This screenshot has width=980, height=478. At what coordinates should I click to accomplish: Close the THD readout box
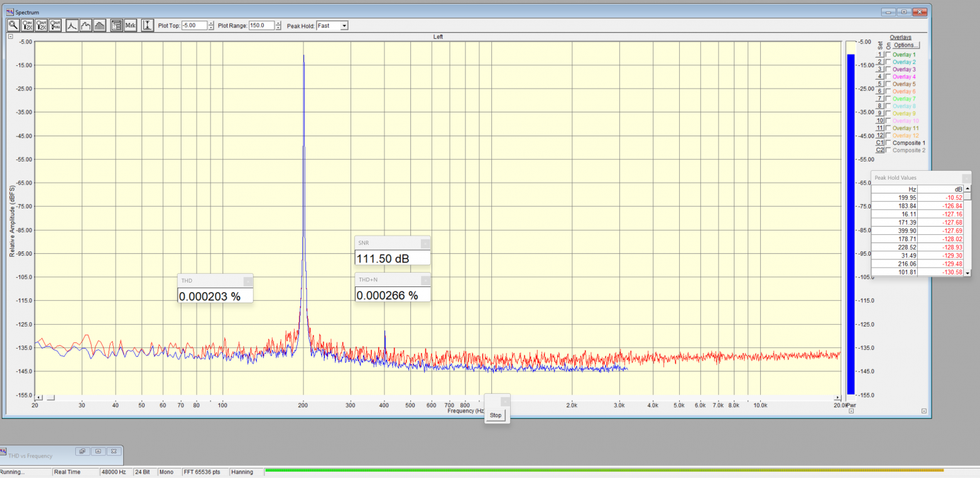click(x=248, y=280)
